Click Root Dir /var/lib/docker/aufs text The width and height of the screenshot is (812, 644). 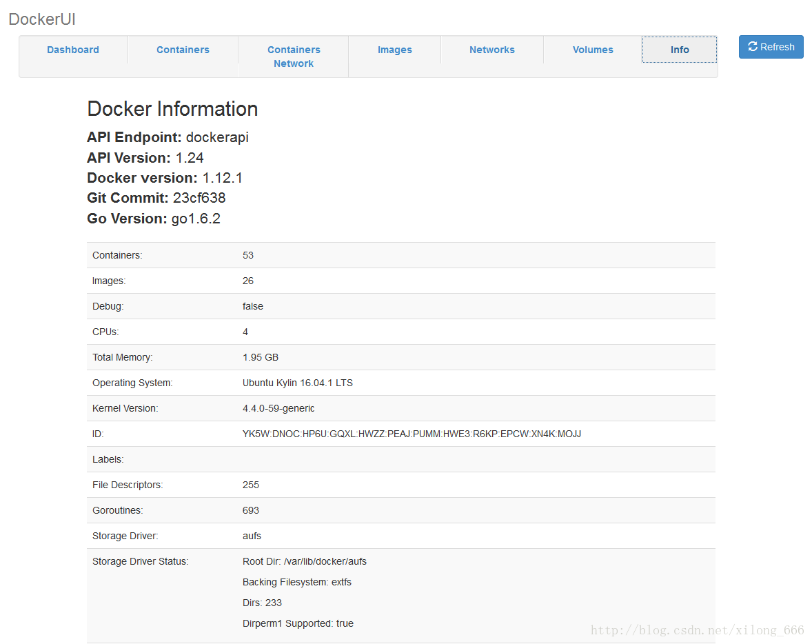click(x=305, y=562)
